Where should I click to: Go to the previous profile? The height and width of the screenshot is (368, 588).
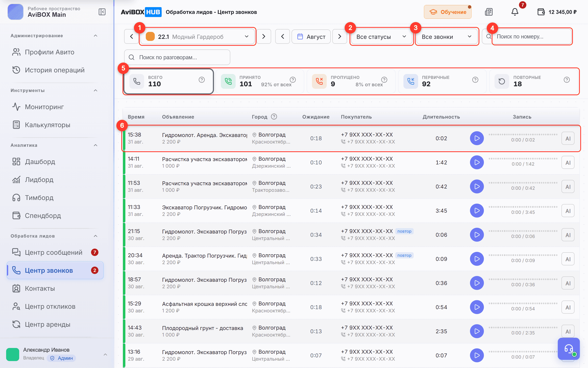point(131,37)
